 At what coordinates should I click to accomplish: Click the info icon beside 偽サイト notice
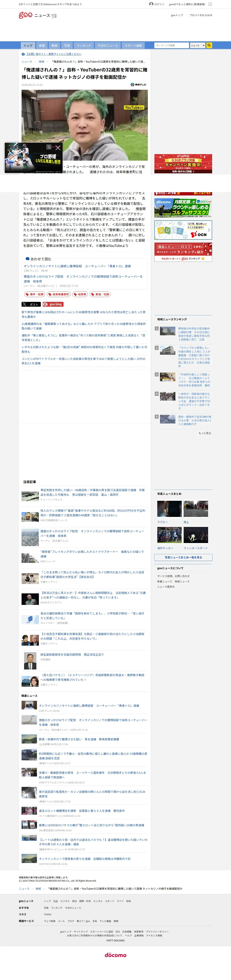tap(23, 54)
